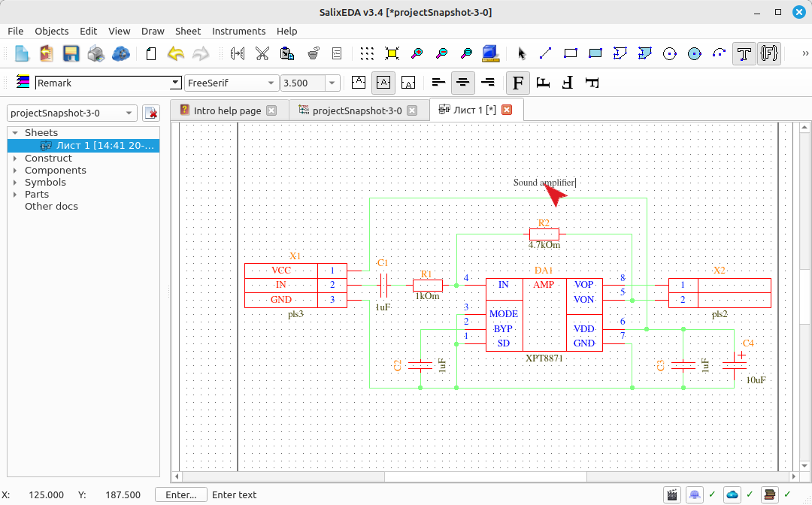Click the print icon
Image resolution: width=812 pixels, height=505 pixels.
(95, 53)
